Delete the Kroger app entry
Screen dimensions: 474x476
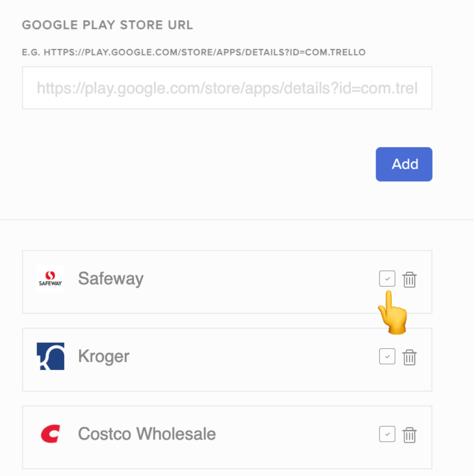(409, 357)
